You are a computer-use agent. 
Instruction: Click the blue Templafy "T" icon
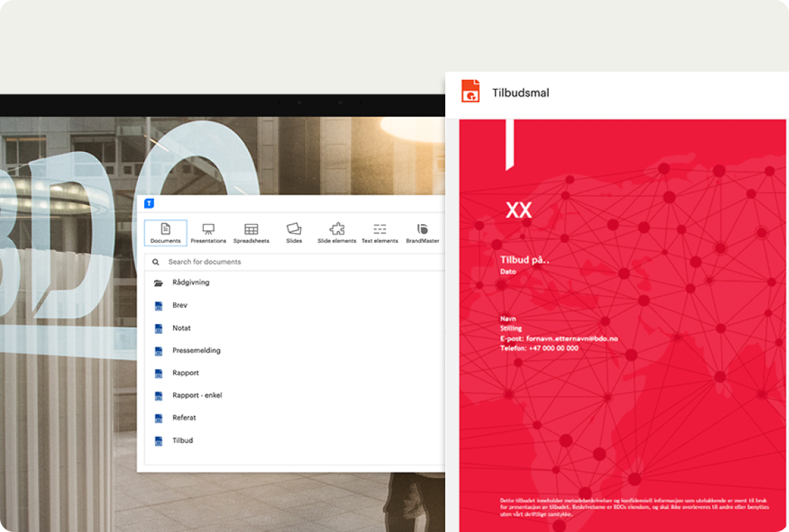[149, 204]
